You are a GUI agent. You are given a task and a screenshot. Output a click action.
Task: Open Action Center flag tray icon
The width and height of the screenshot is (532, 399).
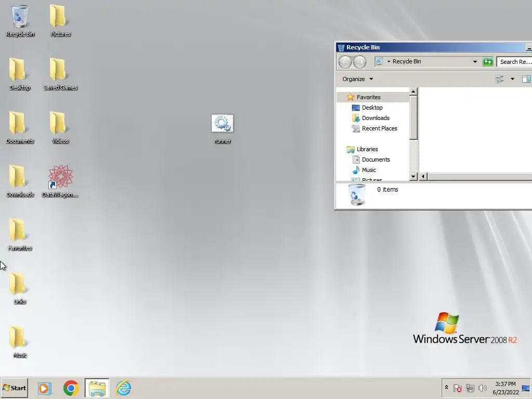tap(457, 388)
